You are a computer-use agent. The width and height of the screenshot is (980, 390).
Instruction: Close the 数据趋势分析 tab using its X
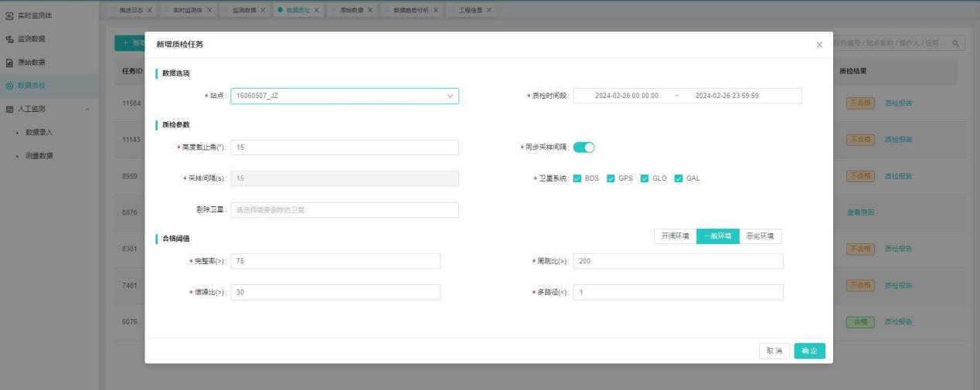pos(436,9)
